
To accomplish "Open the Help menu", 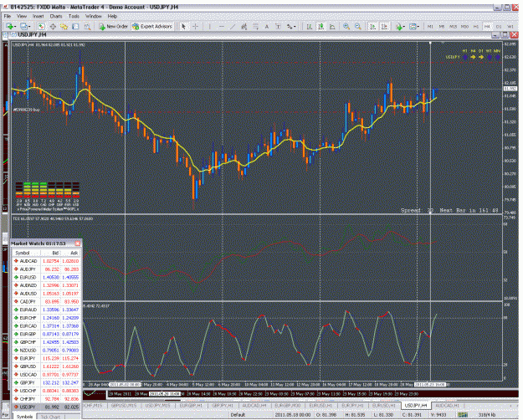I will click(x=112, y=16).
